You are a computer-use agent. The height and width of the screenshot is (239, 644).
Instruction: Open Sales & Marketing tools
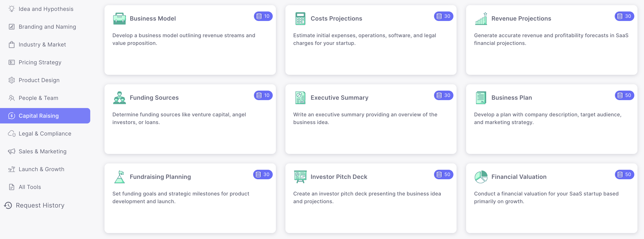[43, 151]
